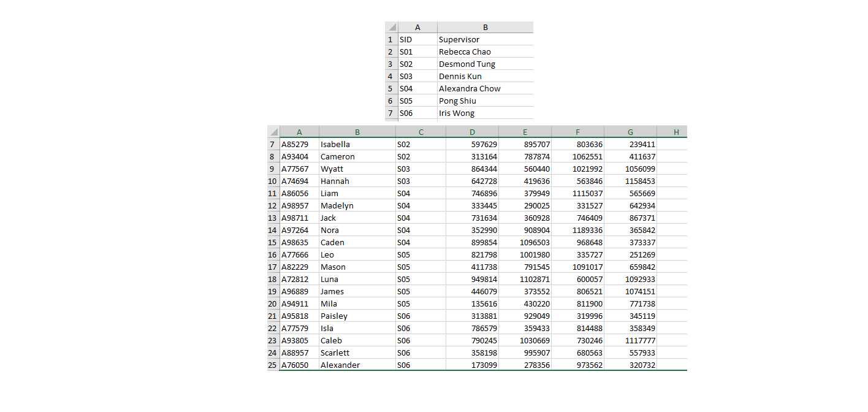This screenshot has width=868, height=412.
Task: Select row number 25 in the lower table
Action: 272,365
